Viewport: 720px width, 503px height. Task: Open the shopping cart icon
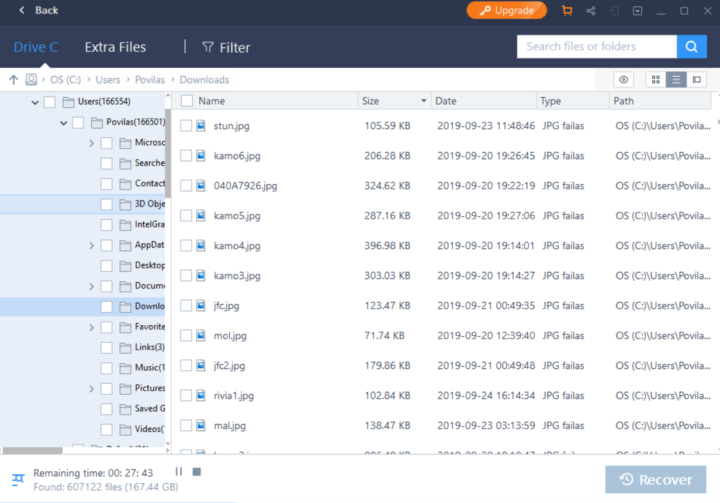(x=567, y=10)
